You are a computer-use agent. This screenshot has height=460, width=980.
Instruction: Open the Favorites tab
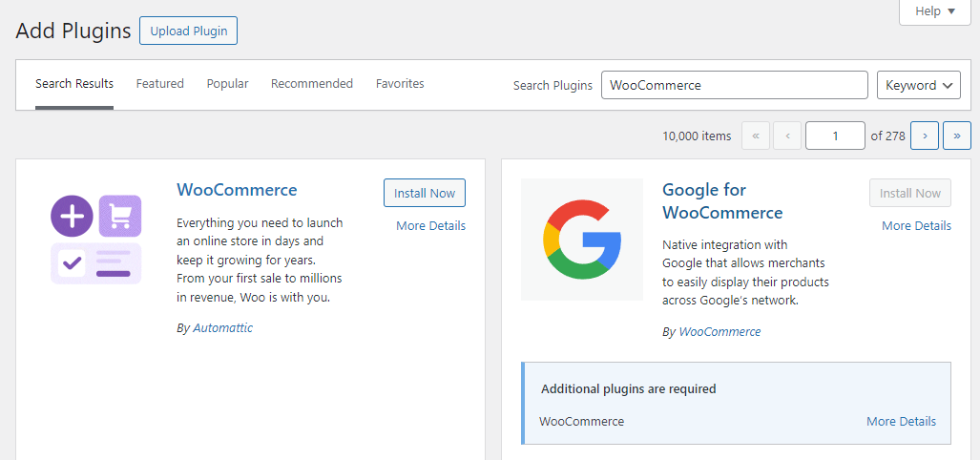click(400, 84)
